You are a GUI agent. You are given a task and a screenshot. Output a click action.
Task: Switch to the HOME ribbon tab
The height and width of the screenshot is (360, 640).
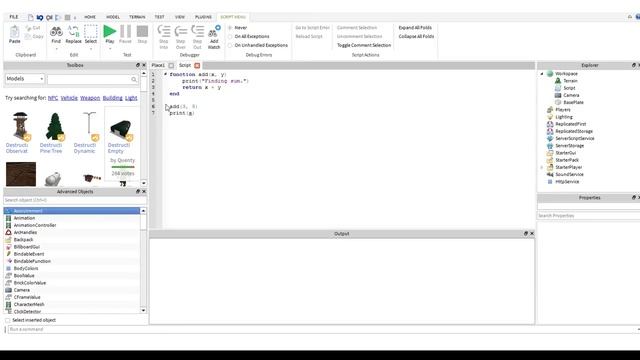(90, 17)
